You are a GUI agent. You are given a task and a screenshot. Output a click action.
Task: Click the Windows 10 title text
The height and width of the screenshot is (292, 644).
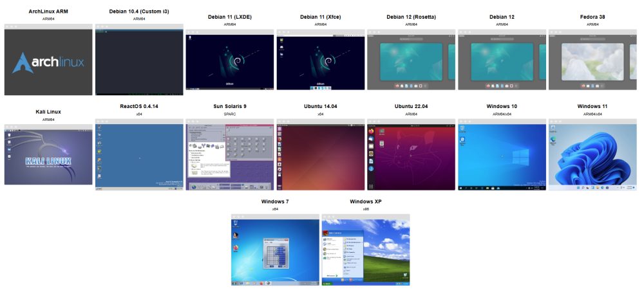[x=502, y=106]
